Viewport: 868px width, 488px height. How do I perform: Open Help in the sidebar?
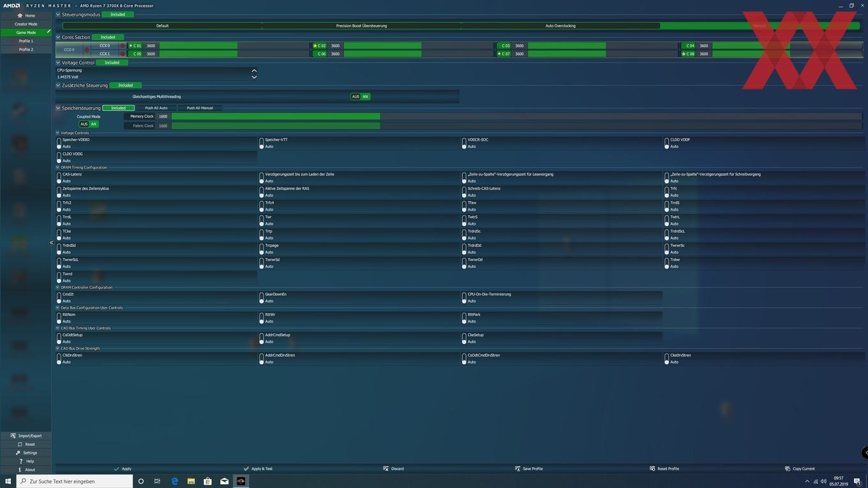tap(26, 461)
